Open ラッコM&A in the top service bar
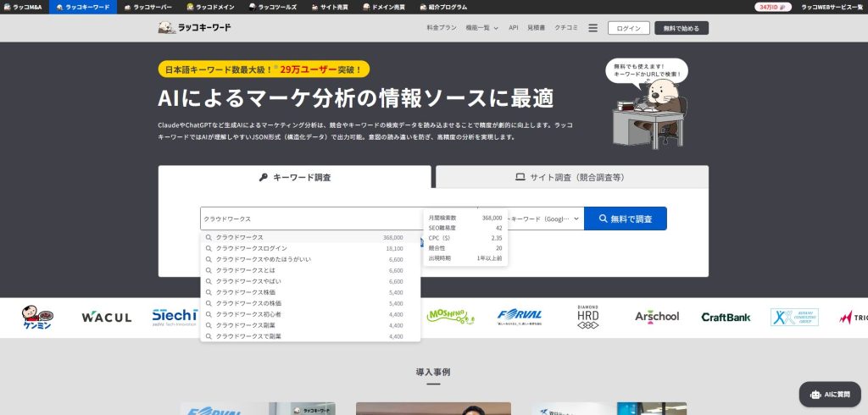 click(23, 7)
